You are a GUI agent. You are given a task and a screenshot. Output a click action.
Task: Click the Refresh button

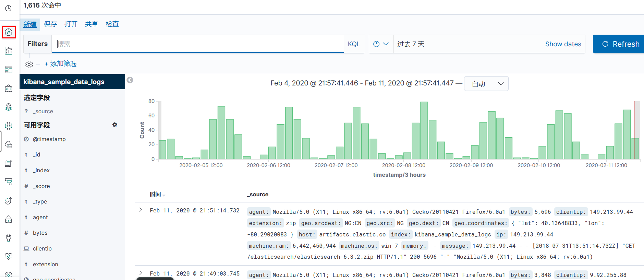pos(618,44)
